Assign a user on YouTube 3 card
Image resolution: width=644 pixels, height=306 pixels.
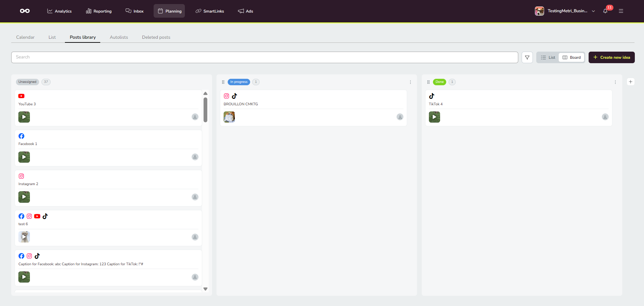(195, 117)
